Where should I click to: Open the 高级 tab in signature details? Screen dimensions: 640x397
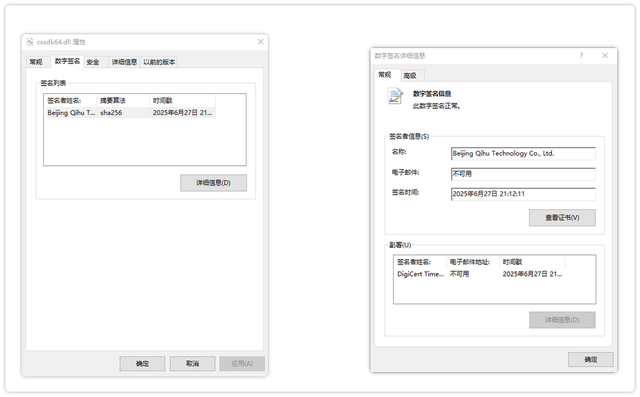click(x=410, y=75)
